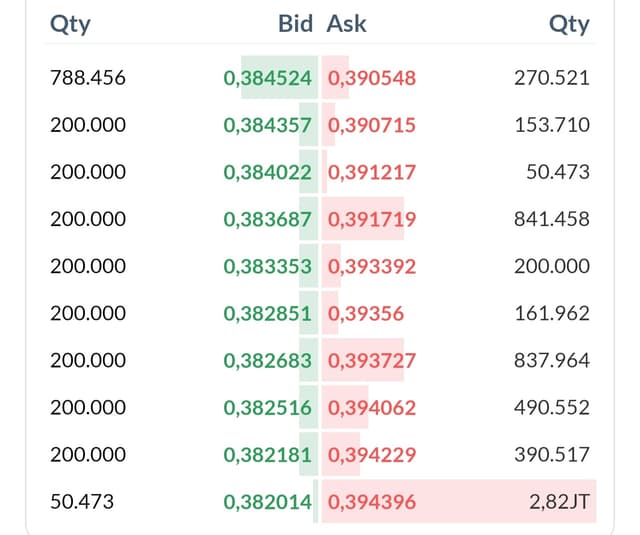This screenshot has height=535, width=640.
Task: Click the Ask column header
Action: pyautogui.click(x=347, y=24)
